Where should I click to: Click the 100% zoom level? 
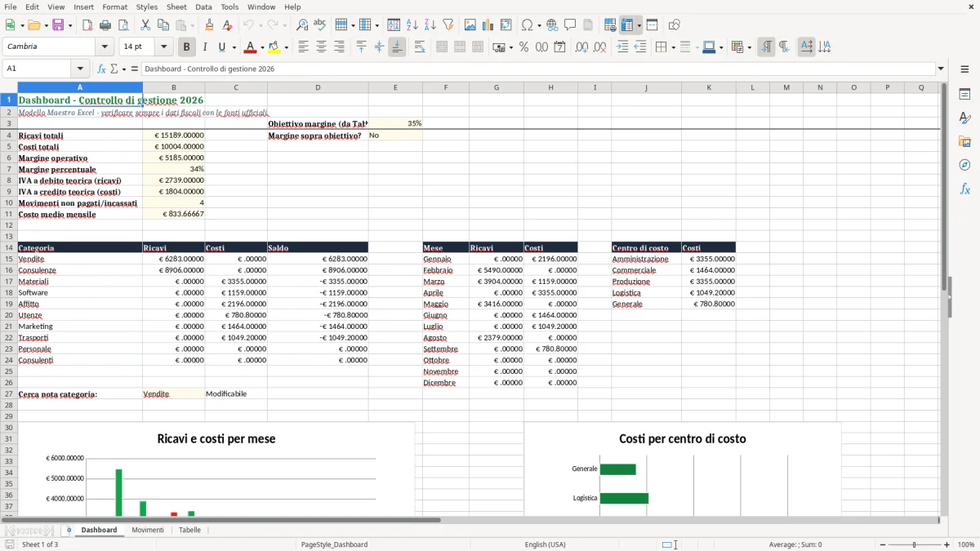coord(966,544)
